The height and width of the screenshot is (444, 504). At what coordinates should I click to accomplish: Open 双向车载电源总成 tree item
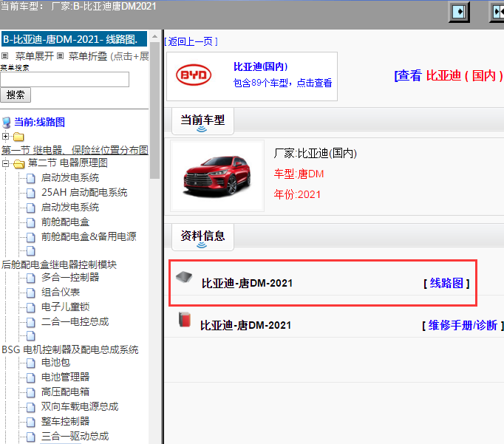tap(80, 406)
